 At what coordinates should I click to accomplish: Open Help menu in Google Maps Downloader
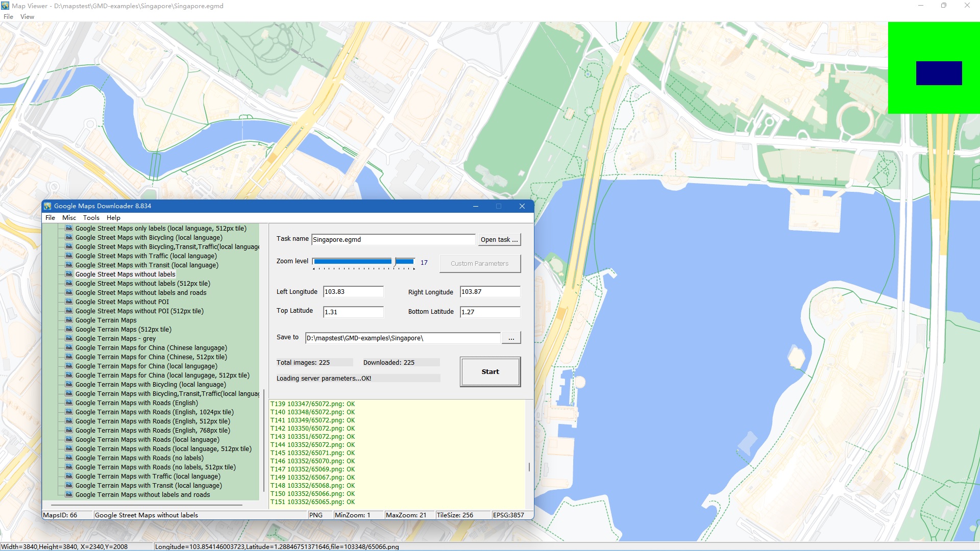[113, 217]
